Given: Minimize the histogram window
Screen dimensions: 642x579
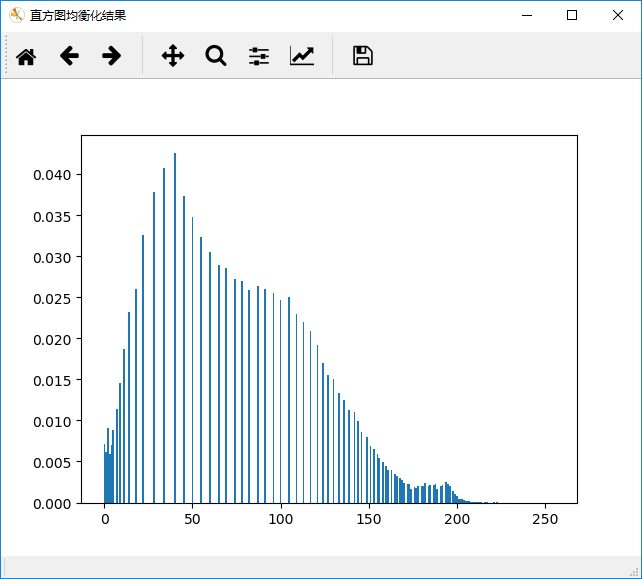Looking at the screenshot, I should [x=527, y=16].
